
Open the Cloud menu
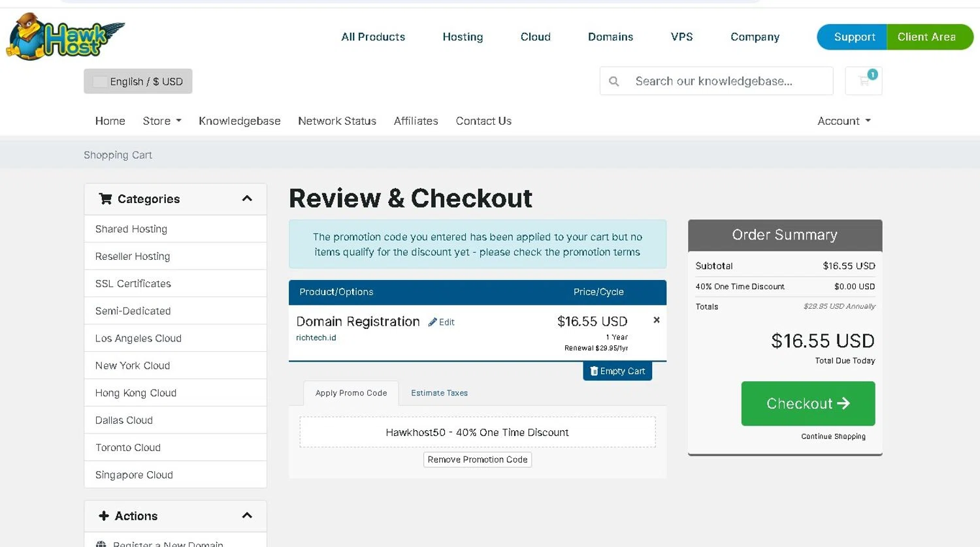[536, 37]
